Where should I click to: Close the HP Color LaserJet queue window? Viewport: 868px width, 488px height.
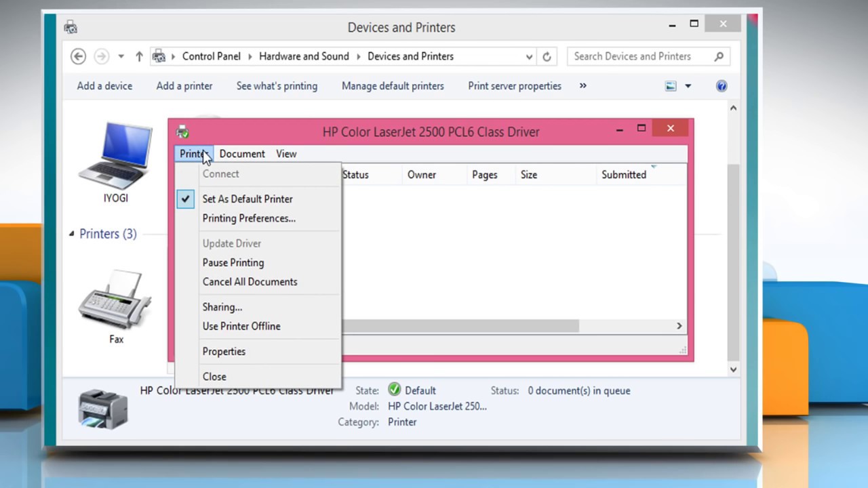(x=671, y=128)
